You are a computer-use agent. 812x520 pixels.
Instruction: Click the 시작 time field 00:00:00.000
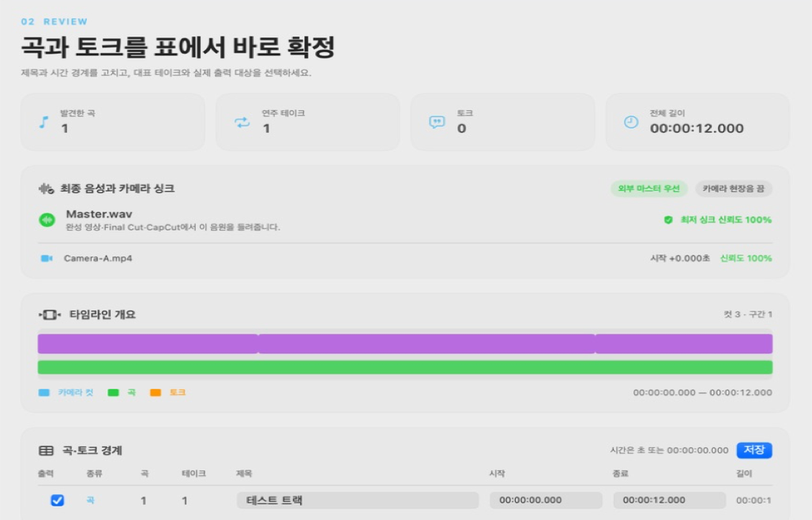pos(546,500)
